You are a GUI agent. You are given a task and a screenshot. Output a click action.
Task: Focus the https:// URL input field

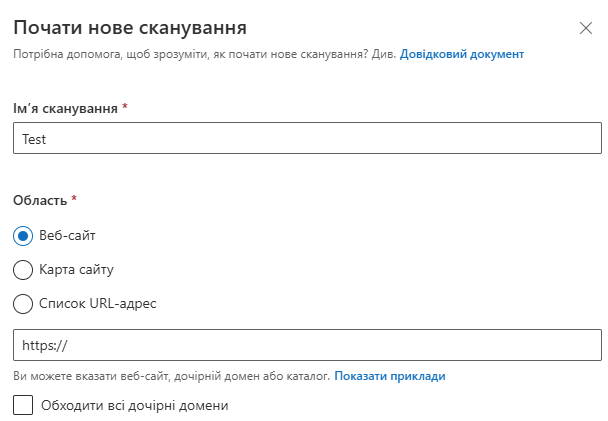click(307, 346)
